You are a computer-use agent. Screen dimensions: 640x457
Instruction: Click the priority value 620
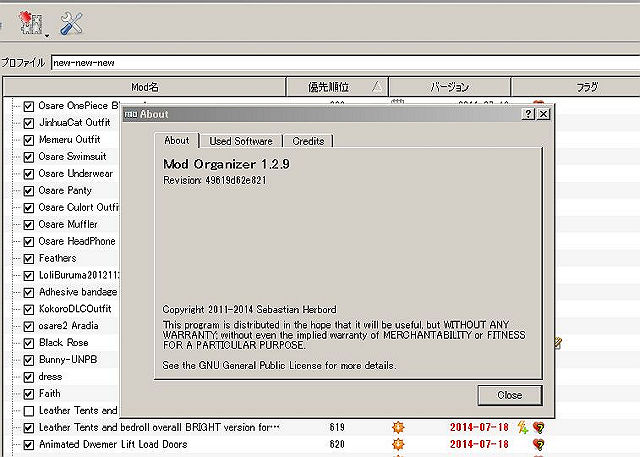(x=337, y=444)
